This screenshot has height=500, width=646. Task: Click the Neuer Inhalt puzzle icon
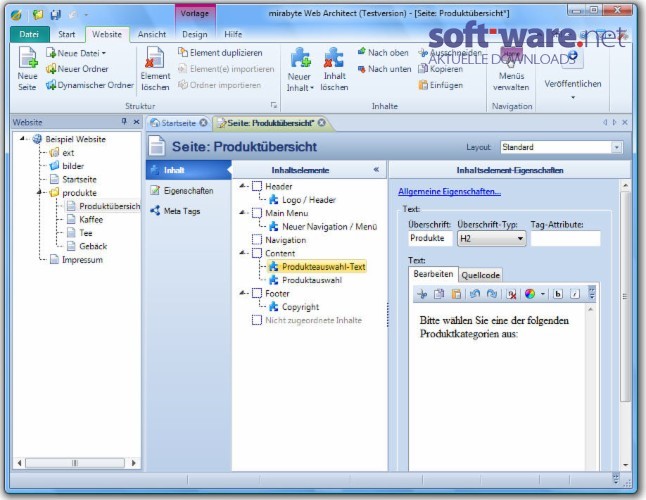point(300,57)
